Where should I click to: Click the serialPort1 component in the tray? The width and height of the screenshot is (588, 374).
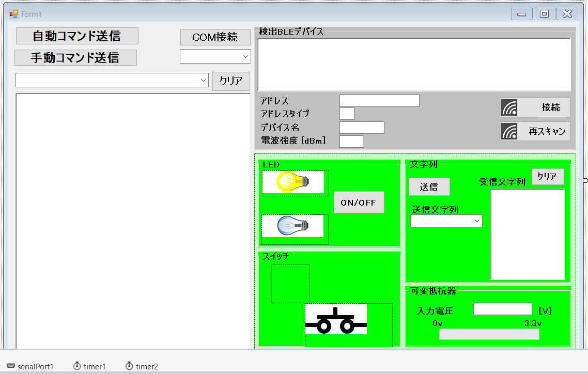click(x=30, y=366)
